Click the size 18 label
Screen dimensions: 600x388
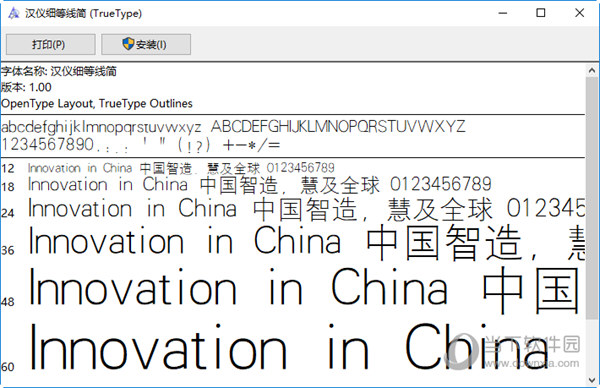point(8,187)
